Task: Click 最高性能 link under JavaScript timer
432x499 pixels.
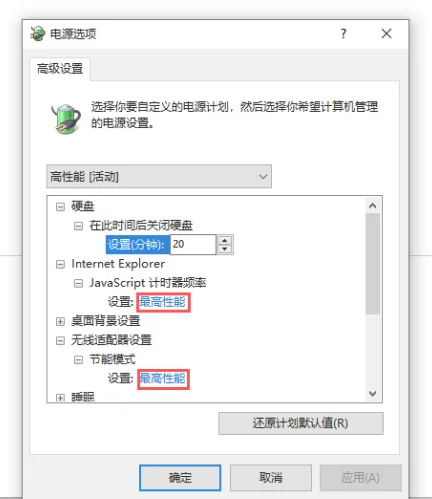Action: [162, 302]
